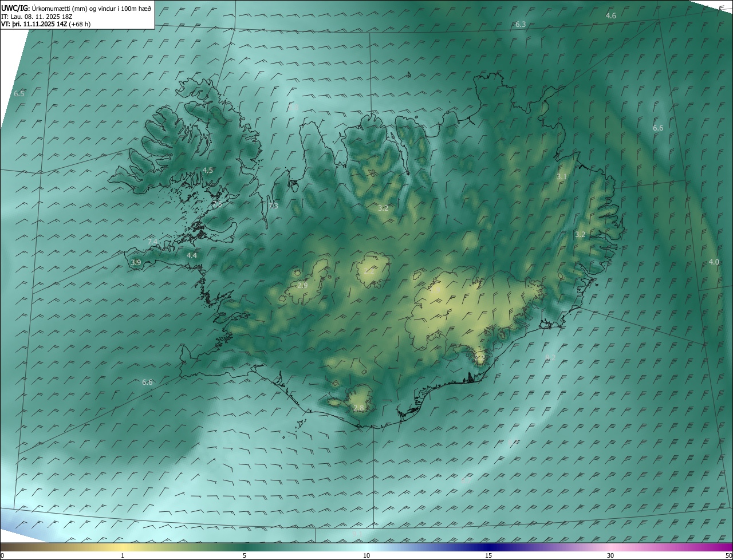Click the 2.9 value on the glacier
The height and width of the screenshot is (560, 733).
pos(303,285)
